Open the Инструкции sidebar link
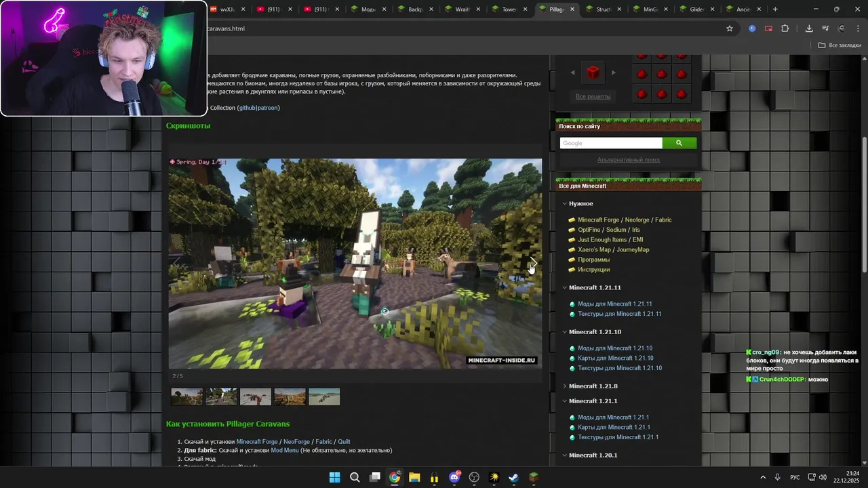Image resolution: width=868 pixels, height=488 pixels. pos(593,270)
